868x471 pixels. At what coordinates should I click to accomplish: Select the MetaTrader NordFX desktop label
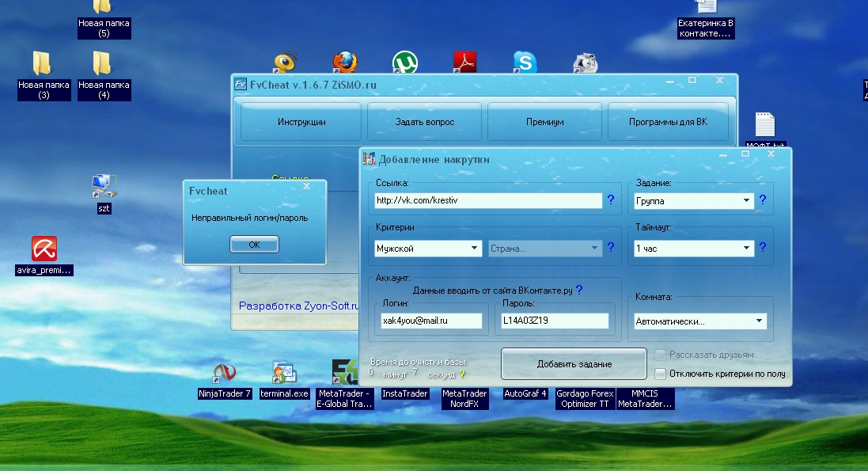(464, 398)
